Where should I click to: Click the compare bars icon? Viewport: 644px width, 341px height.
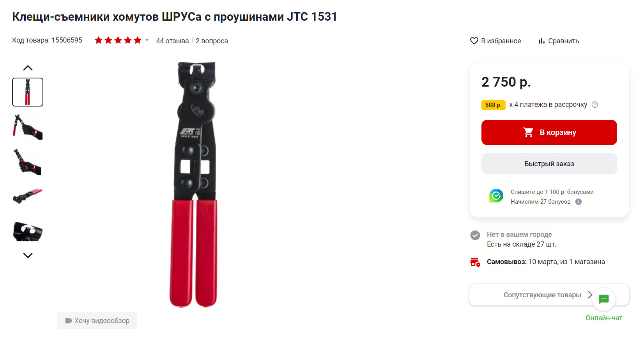tap(541, 41)
